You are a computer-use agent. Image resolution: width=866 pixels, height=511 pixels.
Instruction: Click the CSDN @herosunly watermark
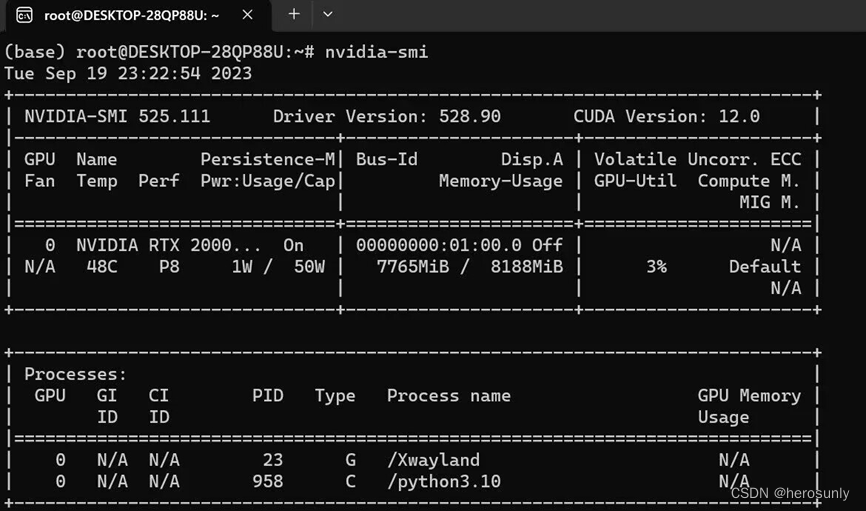coord(790,494)
